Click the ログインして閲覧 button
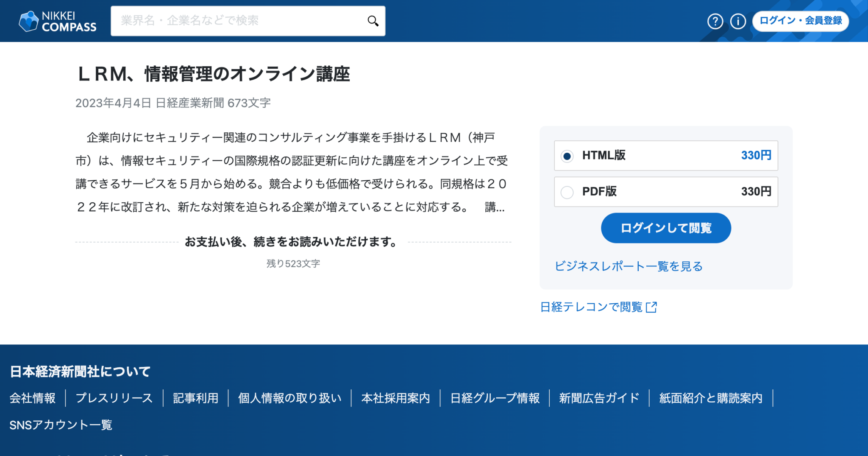Image resolution: width=868 pixels, height=456 pixels. 666,228
